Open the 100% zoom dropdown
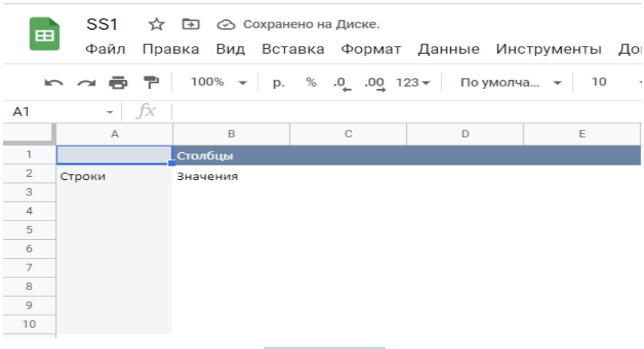This screenshot has height=349, width=644. tap(219, 82)
